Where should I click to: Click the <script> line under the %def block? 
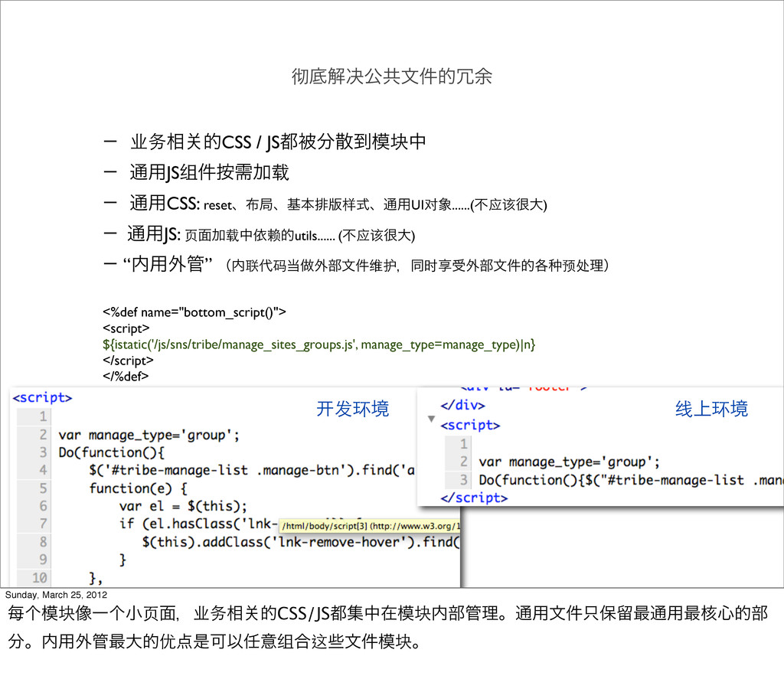[126, 328]
